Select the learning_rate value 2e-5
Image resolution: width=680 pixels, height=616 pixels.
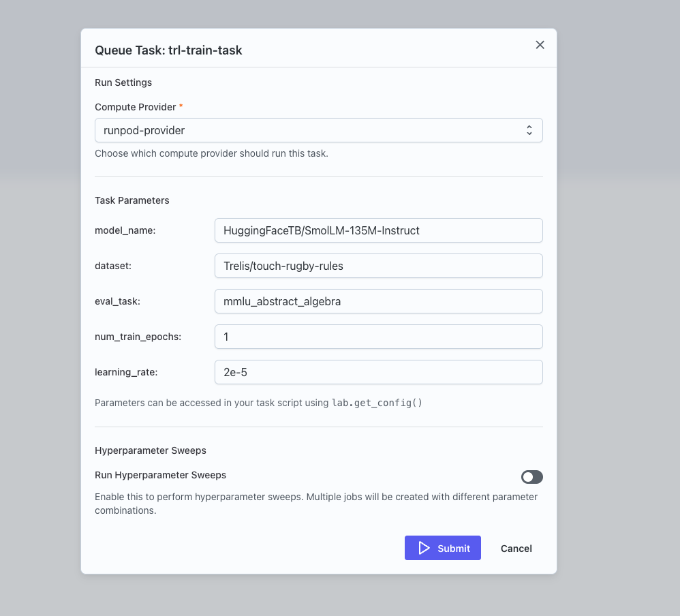tap(378, 372)
